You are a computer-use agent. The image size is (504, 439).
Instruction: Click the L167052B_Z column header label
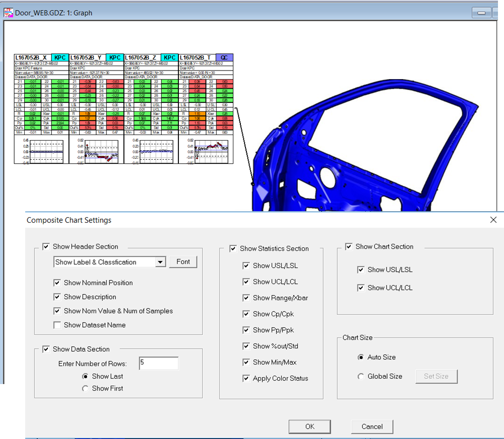pos(143,58)
